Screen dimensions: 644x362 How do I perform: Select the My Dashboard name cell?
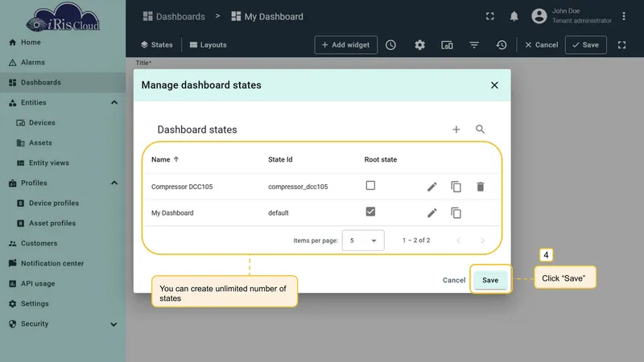click(172, 213)
